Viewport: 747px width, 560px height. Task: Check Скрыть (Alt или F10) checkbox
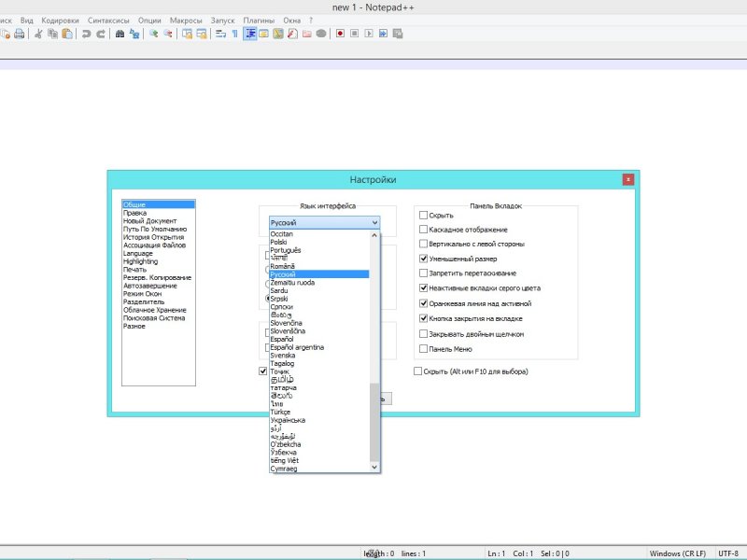coord(417,371)
